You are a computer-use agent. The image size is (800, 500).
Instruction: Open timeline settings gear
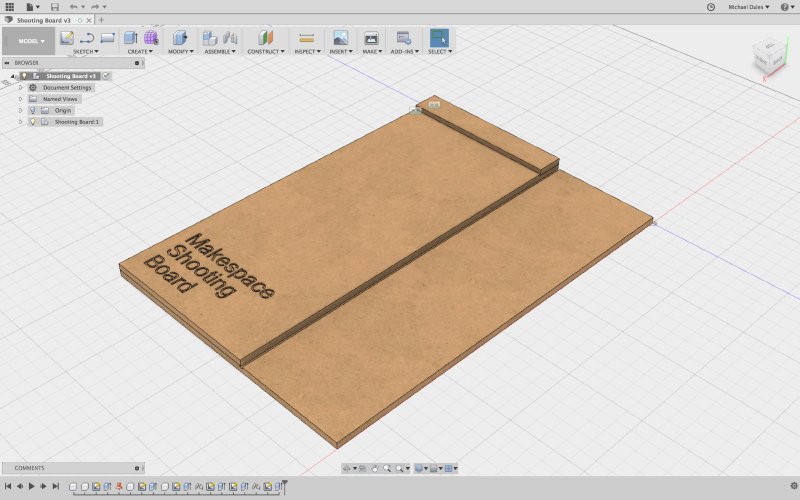click(x=793, y=486)
